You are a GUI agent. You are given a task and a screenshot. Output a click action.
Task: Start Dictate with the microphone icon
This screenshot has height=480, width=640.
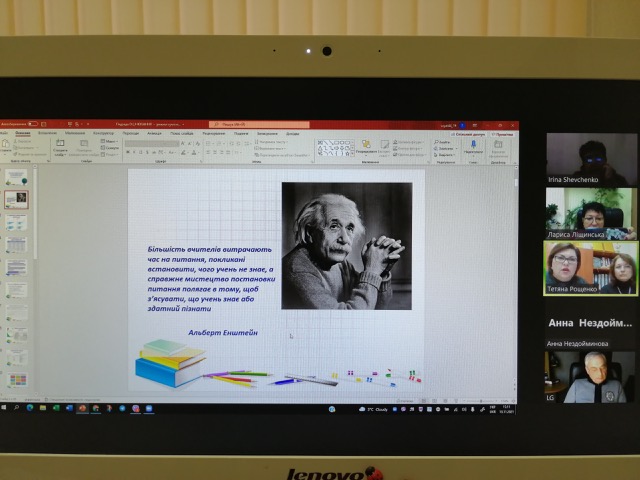473,146
